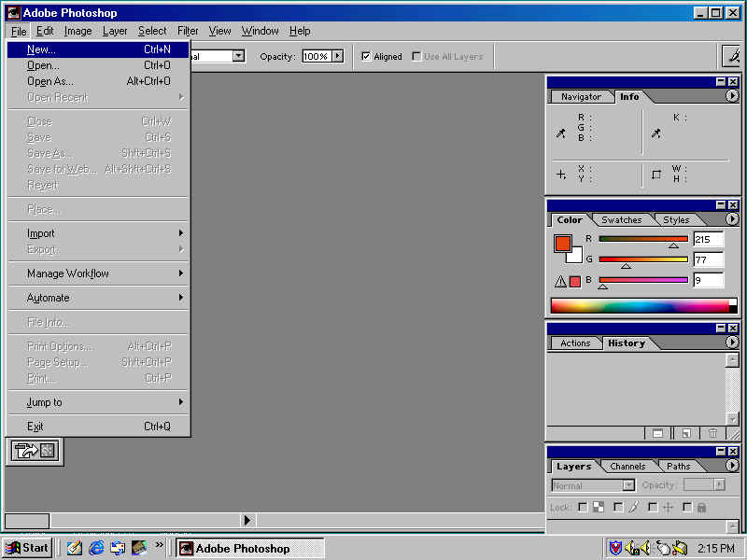Create new document from state in History panel
The width and height of the screenshot is (747, 560).
tap(686, 433)
